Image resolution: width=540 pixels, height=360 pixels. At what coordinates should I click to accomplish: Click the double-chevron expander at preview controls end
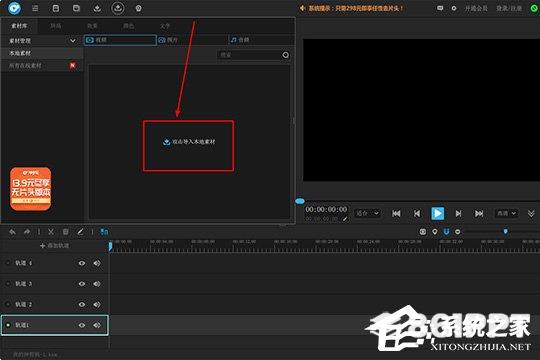531,214
